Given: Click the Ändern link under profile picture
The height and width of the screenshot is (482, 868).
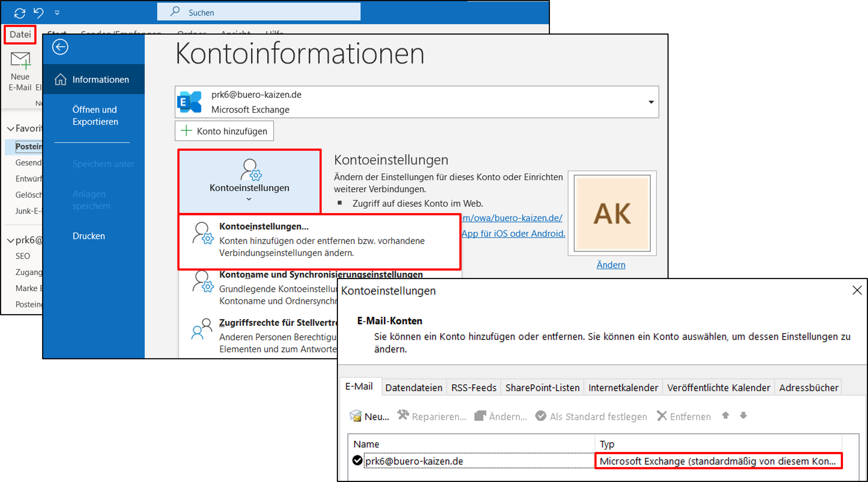Looking at the screenshot, I should coord(611,265).
